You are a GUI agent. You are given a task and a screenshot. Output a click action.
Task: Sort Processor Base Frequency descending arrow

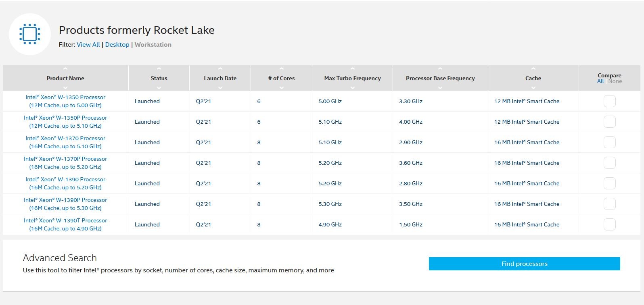440,88
